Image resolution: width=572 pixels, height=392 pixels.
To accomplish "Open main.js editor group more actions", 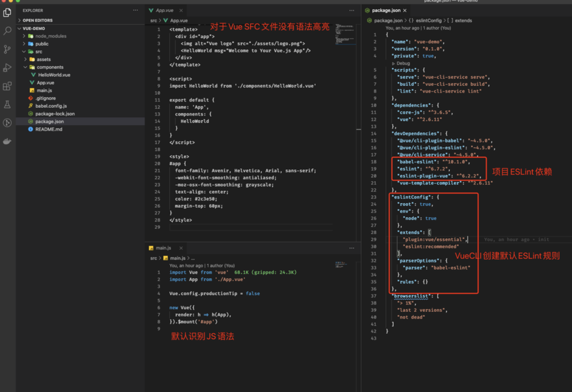I will 352,248.
